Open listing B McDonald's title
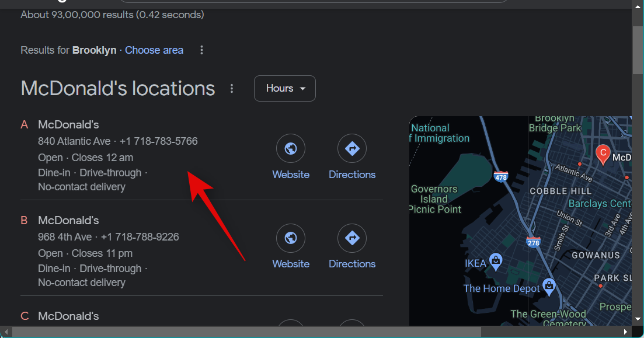 point(68,220)
